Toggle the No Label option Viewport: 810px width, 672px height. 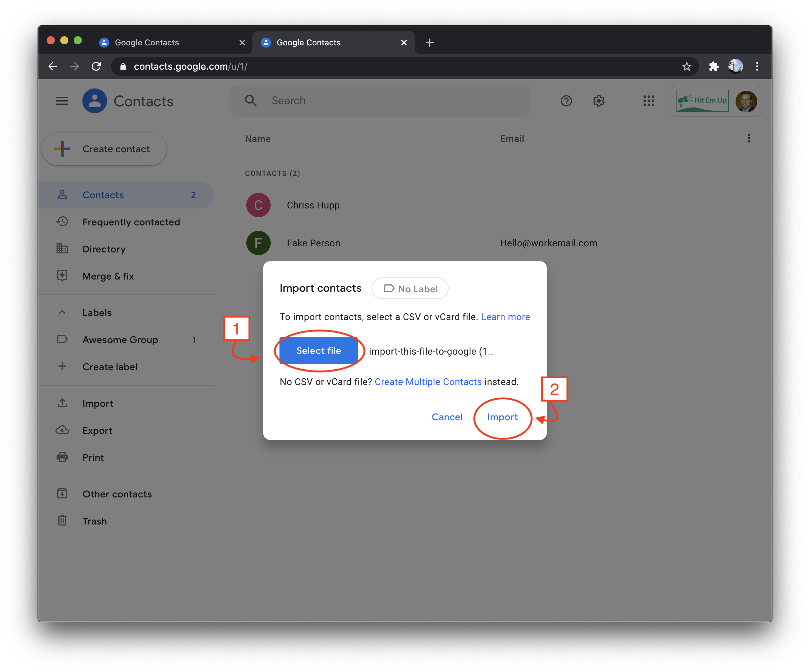(410, 288)
